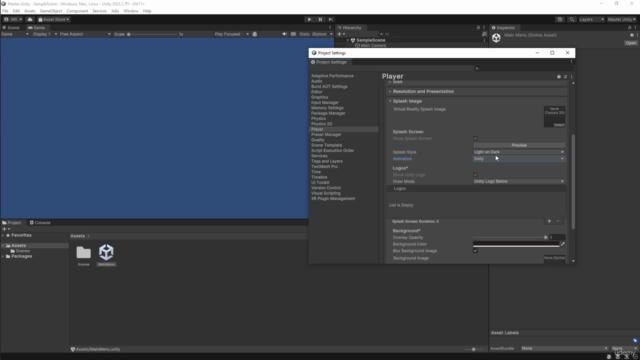Screen dimensions: 640x360
Task: Select the MainMenu scene asset in Project
Action: pyautogui.click(x=106, y=256)
